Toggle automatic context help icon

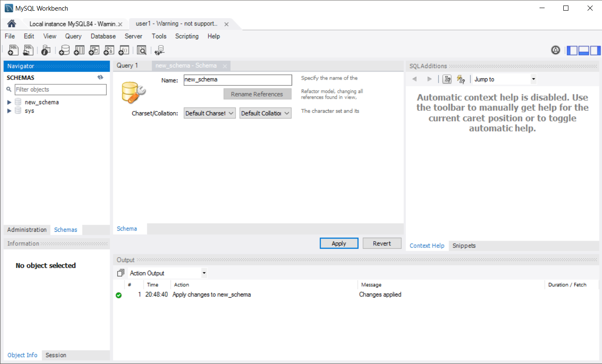point(461,79)
